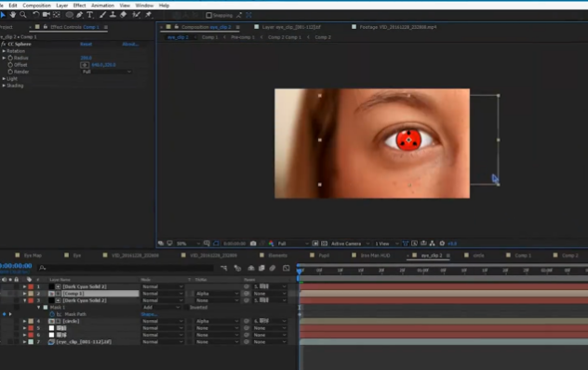588x370 pixels.
Task: Click the About link for CC Sphere
Action: (x=130, y=44)
